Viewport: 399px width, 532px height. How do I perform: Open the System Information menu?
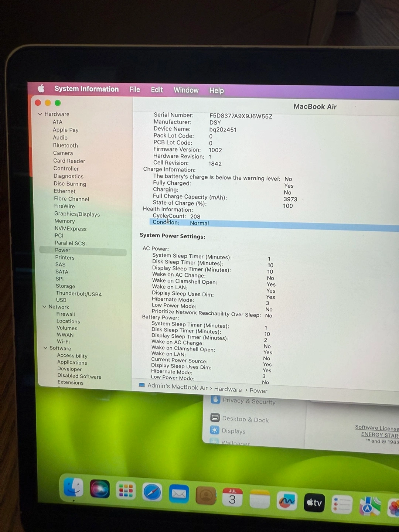[86, 89]
